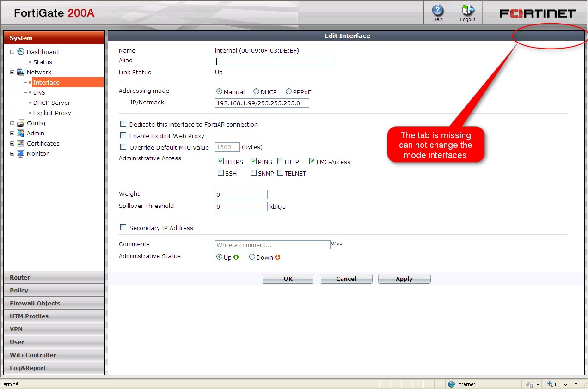Image resolution: width=588 pixels, height=389 pixels.
Task: Enable SNMP administrative access
Action: pyautogui.click(x=254, y=173)
